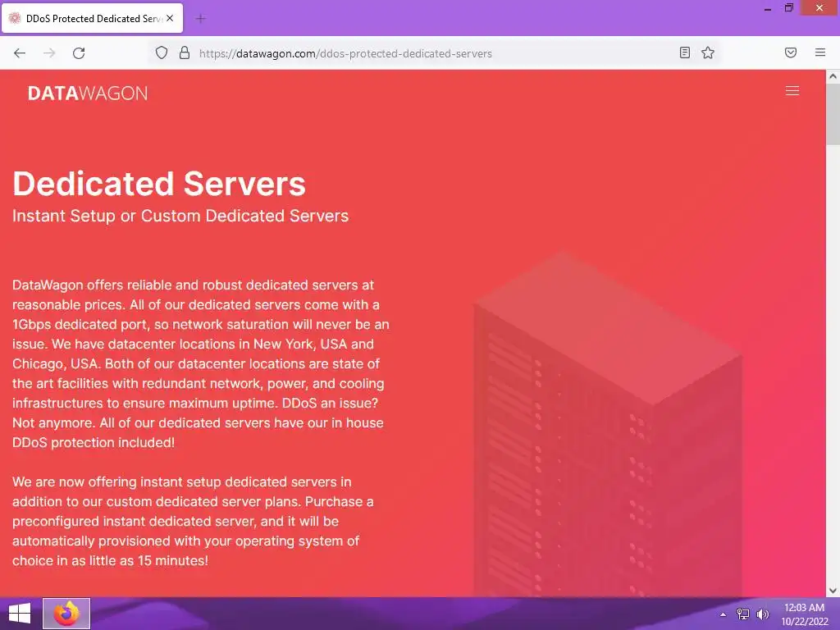
Task: Open the tracking protection shield icon
Action: pos(162,53)
